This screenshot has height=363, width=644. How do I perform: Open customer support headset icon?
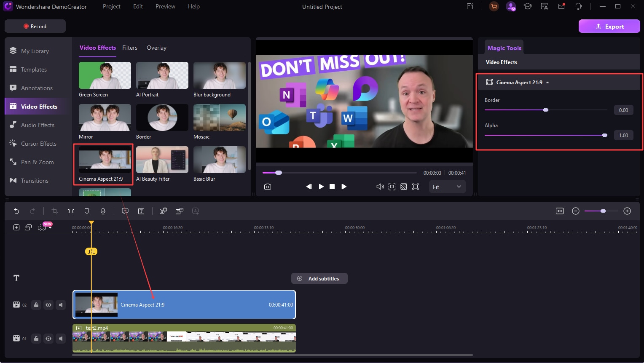578,6
